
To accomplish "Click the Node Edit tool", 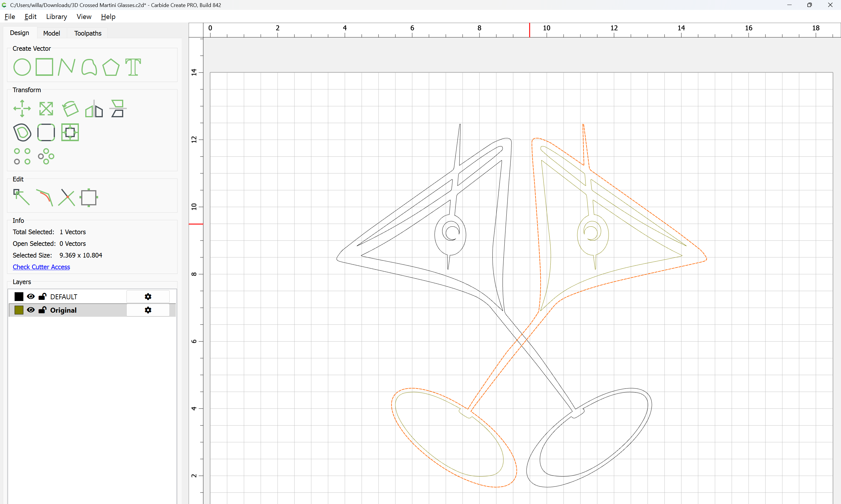I will coord(21,197).
